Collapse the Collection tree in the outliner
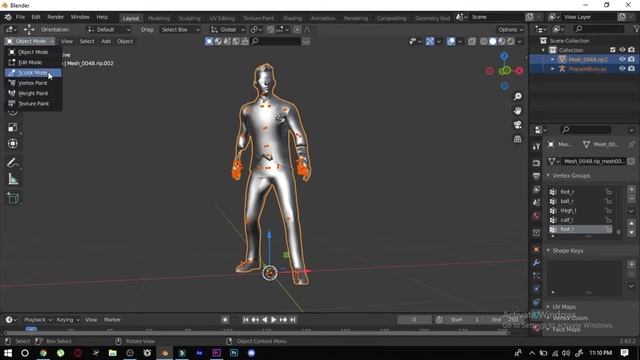The height and width of the screenshot is (360, 640). (x=543, y=50)
